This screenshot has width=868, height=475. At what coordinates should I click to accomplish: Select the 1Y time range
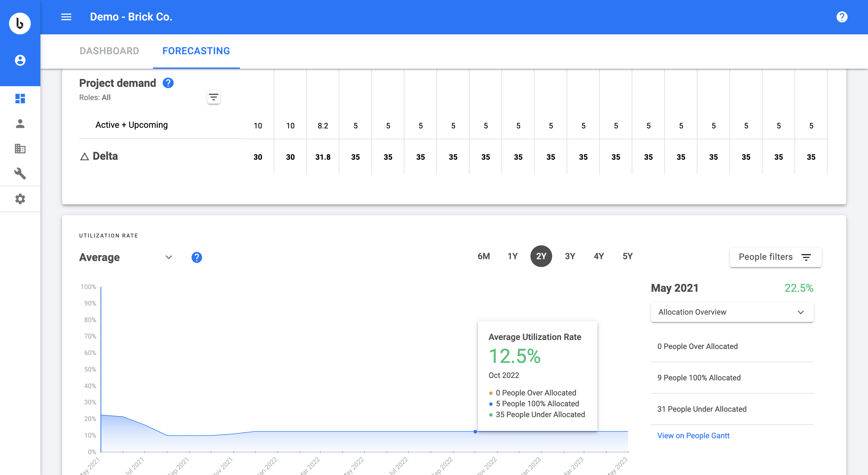tap(512, 256)
